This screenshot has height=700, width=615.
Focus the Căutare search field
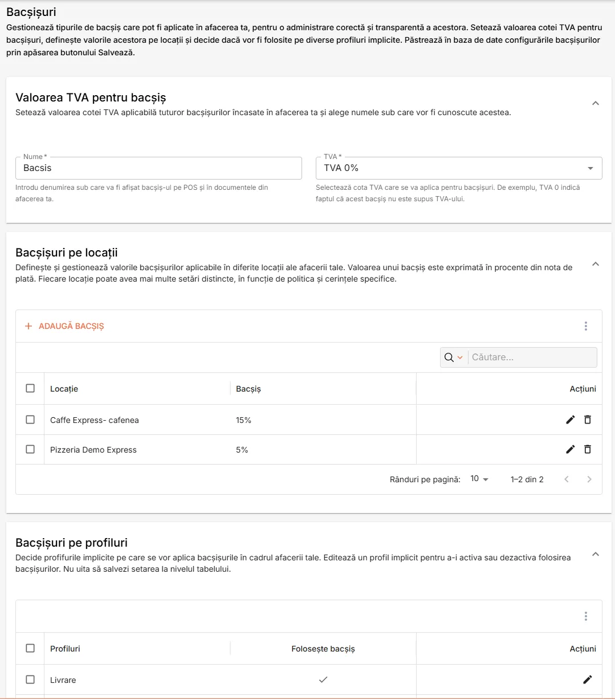pyautogui.click(x=533, y=357)
